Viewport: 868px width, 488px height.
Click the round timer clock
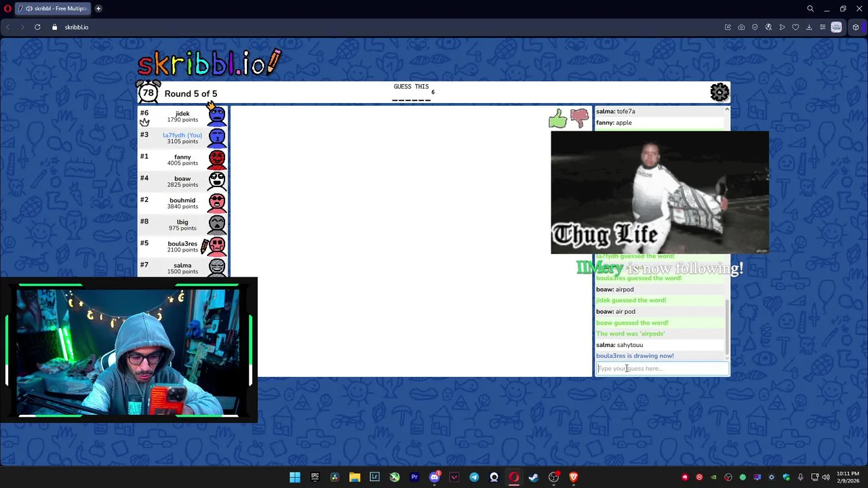[x=148, y=92]
